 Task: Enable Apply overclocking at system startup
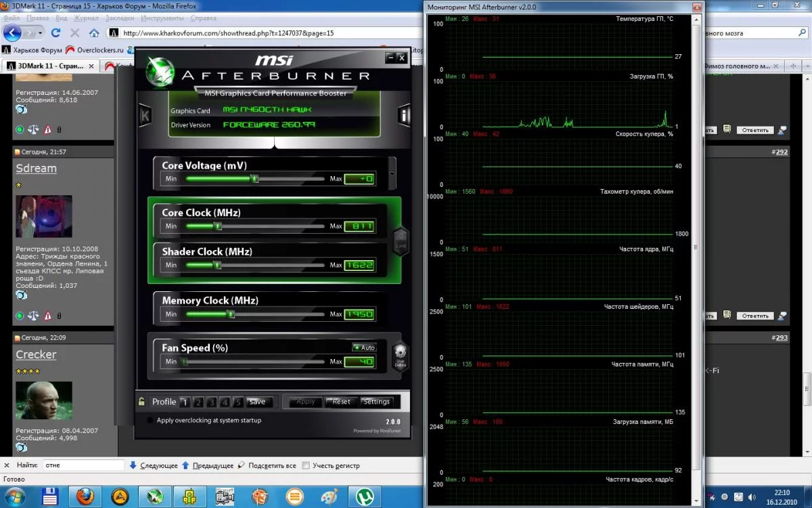[150, 421]
